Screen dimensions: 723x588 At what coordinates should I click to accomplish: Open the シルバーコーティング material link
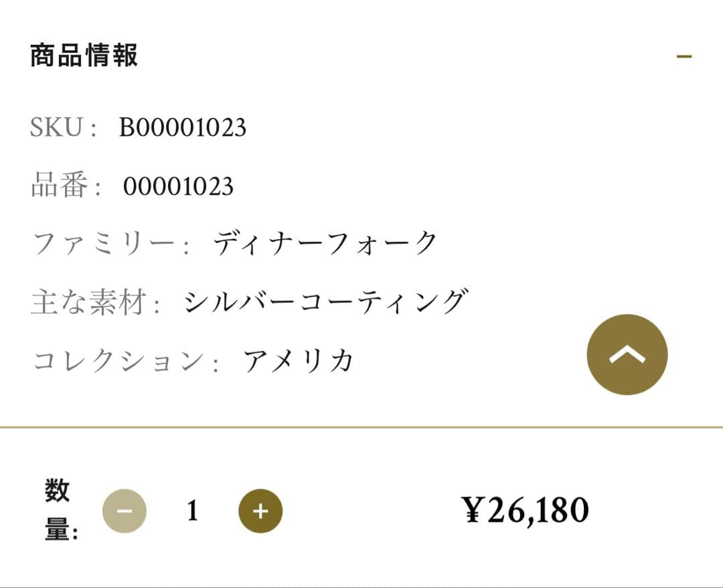click(324, 302)
